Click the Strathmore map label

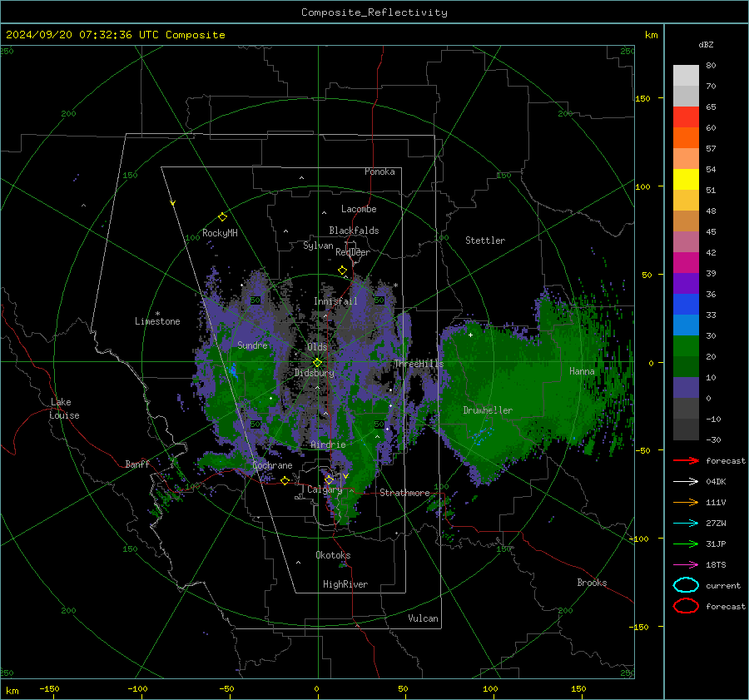[x=404, y=493]
